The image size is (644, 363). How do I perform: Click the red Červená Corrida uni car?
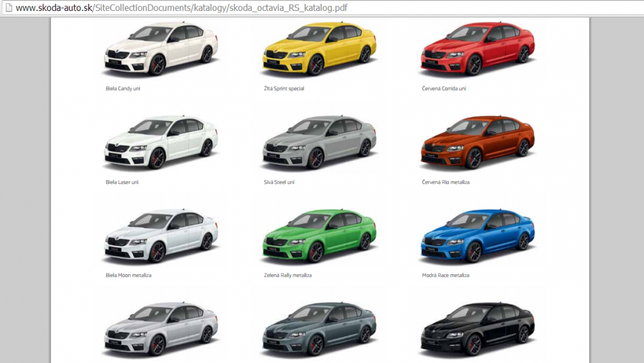coord(478,48)
